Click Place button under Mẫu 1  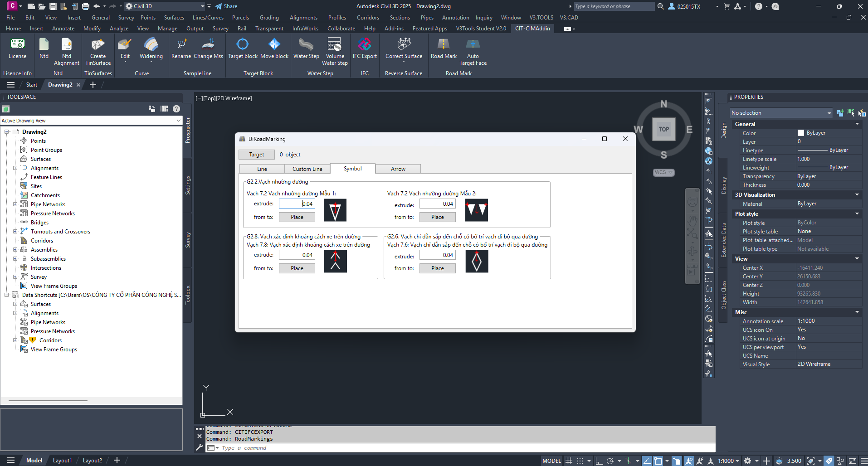pos(297,217)
